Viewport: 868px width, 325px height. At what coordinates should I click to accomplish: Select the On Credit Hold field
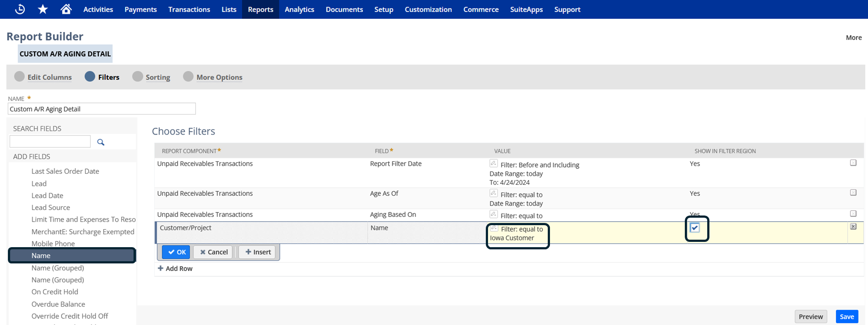coord(54,292)
